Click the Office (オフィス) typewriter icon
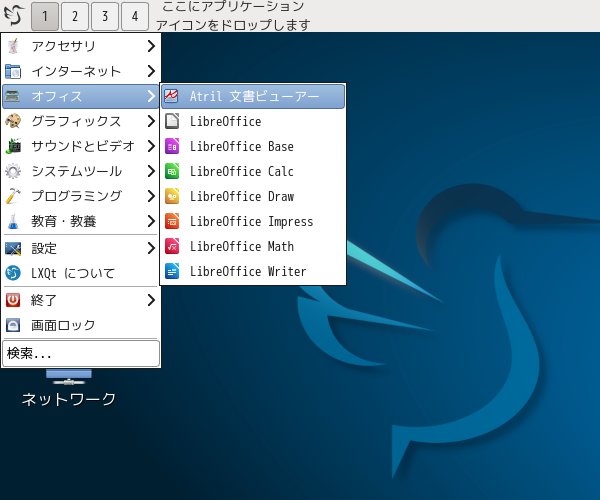The image size is (600, 500). [13, 96]
